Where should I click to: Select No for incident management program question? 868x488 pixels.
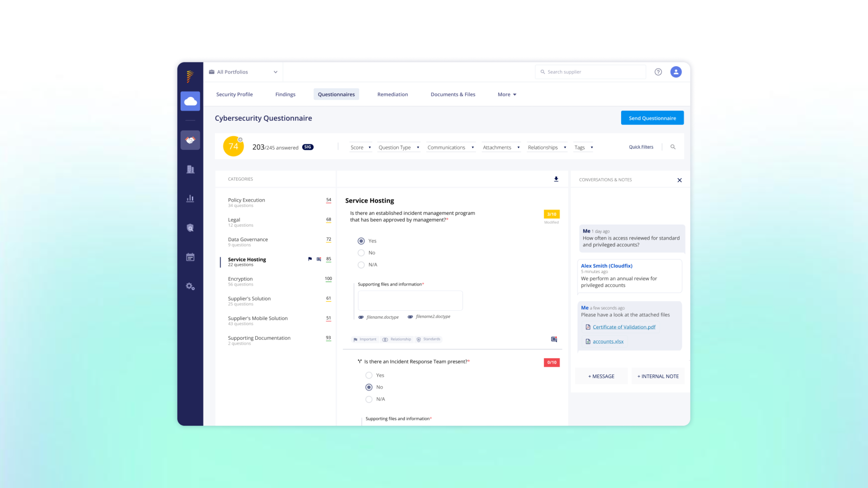[361, 253]
